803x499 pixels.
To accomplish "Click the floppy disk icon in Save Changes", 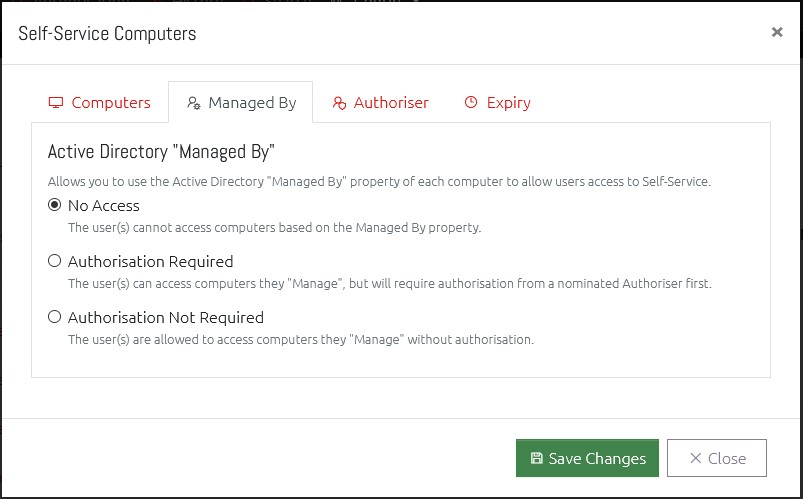I will point(536,458).
